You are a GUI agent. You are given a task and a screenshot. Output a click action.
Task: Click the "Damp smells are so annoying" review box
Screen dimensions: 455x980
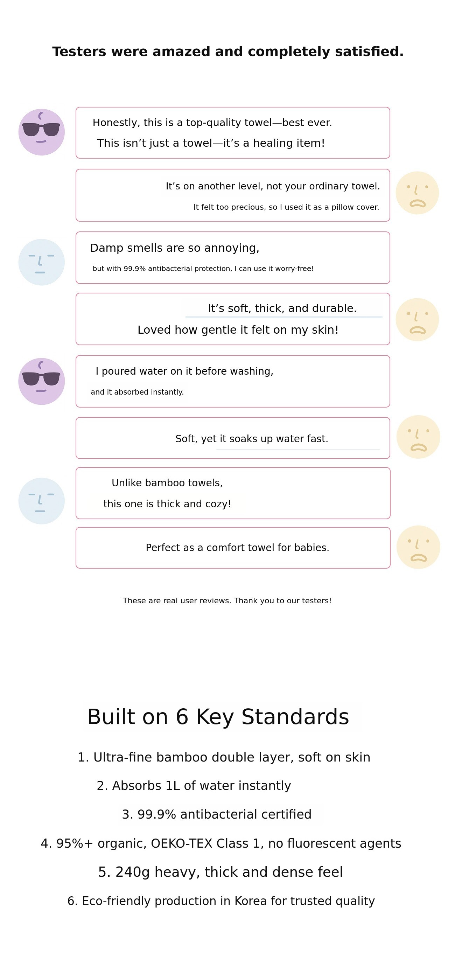pos(232,258)
